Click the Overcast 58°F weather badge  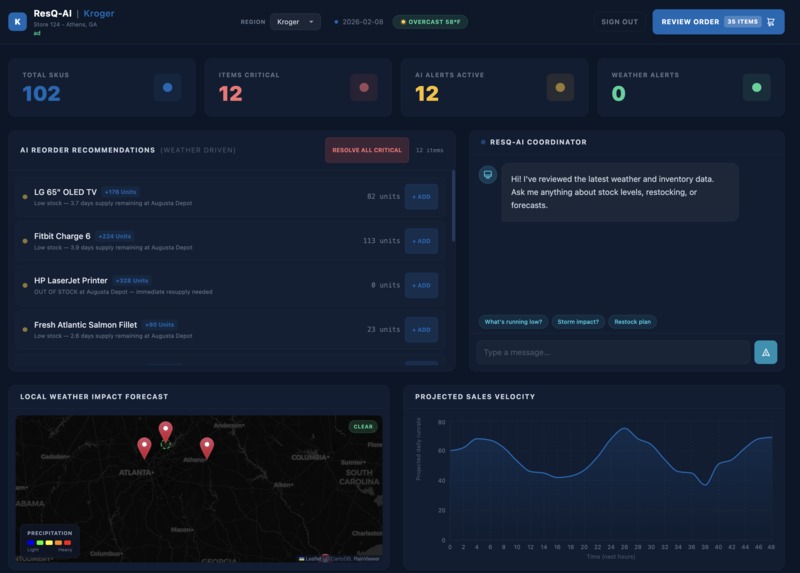(430, 22)
